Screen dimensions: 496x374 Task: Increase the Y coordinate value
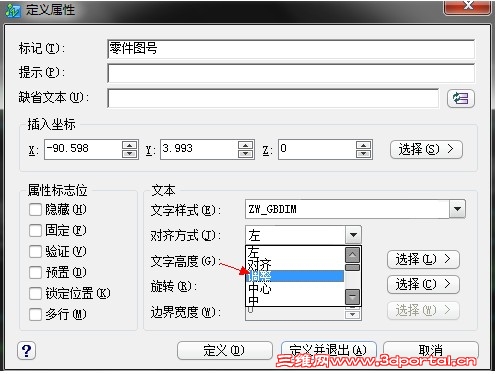pos(245,145)
